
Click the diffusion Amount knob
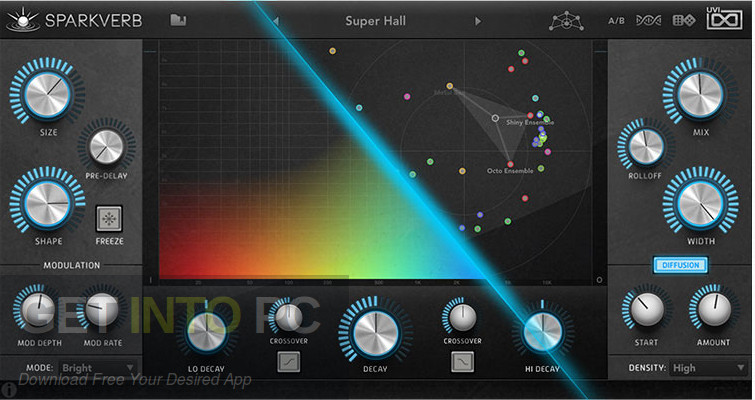[x=714, y=310]
